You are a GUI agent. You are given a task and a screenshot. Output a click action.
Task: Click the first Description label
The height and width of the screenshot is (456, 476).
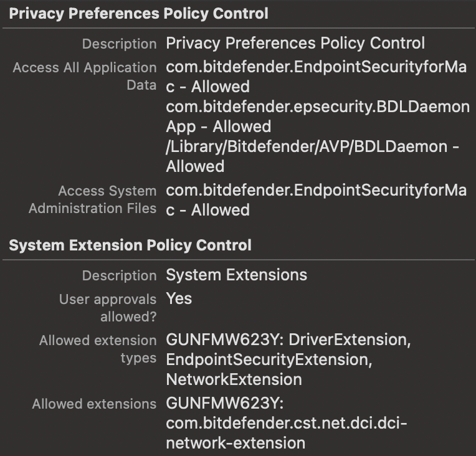[x=119, y=44]
